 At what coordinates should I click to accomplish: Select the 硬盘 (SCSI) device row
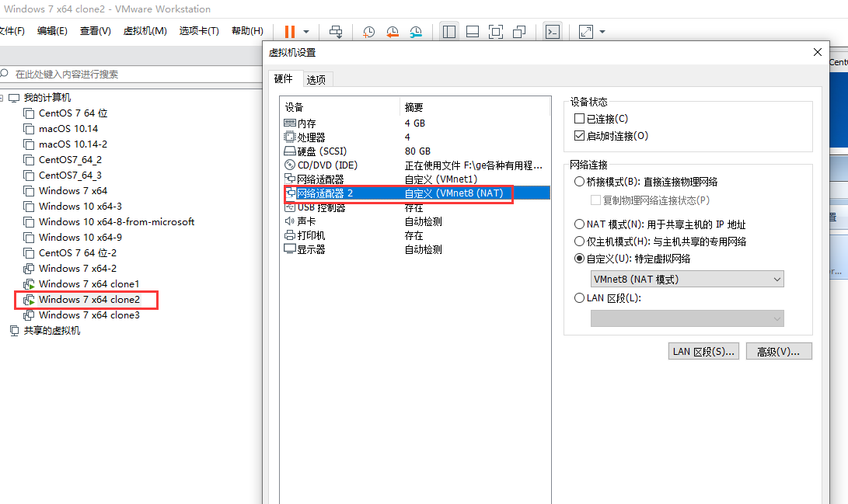(x=415, y=151)
